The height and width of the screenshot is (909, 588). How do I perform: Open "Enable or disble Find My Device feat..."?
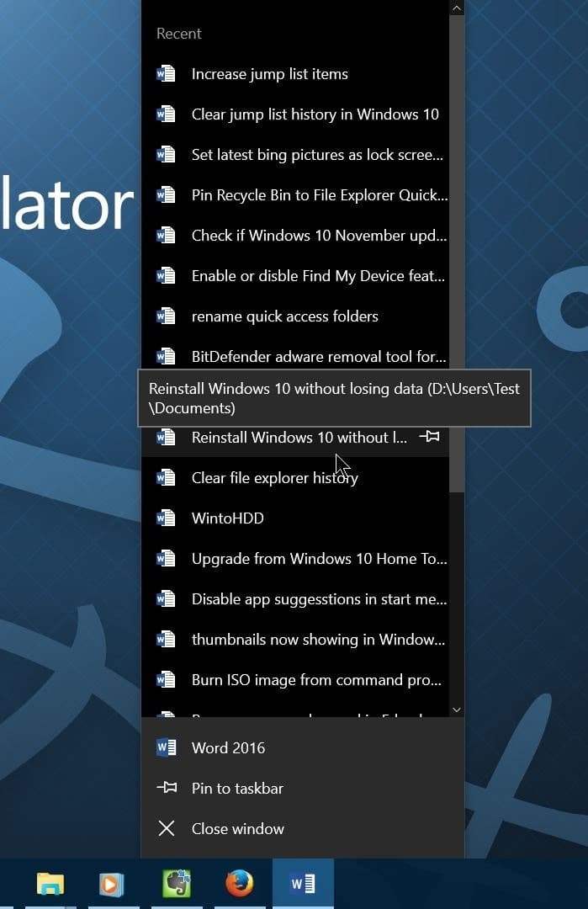(295, 276)
